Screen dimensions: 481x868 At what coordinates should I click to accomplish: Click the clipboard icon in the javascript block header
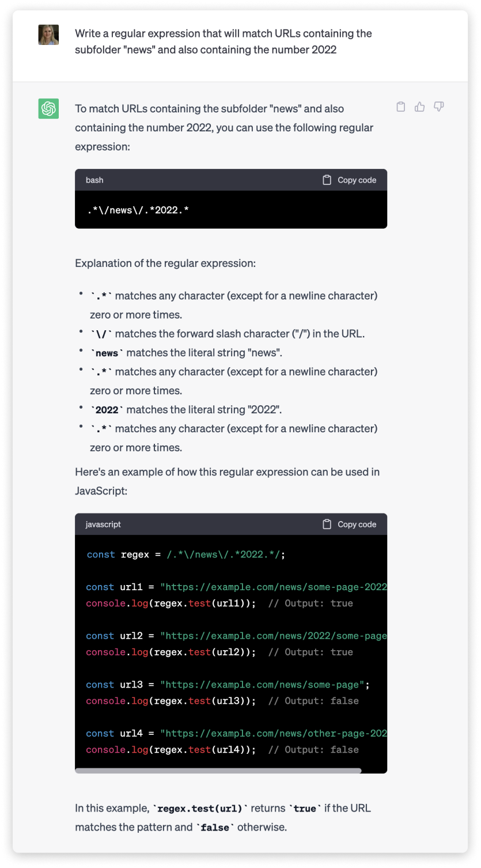(x=327, y=524)
